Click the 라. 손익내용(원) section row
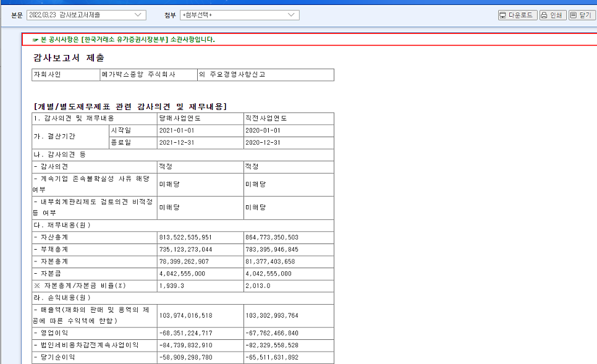The height and width of the screenshot is (364, 597). click(183, 298)
